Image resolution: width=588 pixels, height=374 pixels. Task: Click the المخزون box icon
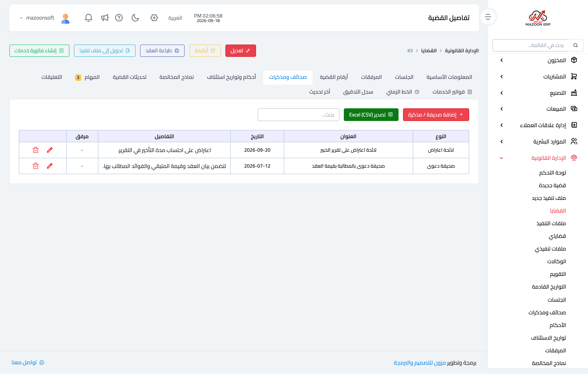coord(574,60)
